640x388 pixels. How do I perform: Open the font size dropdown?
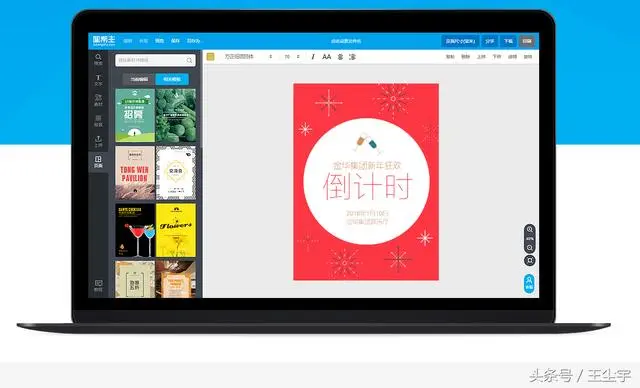click(x=291, y=57)
